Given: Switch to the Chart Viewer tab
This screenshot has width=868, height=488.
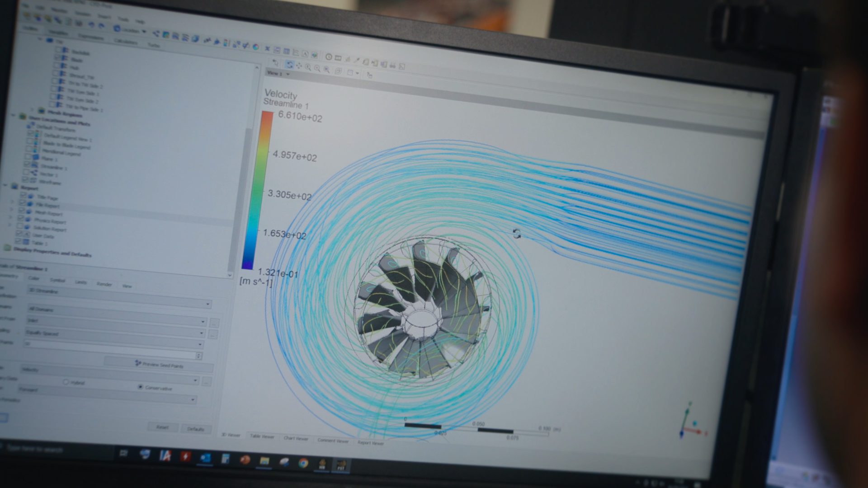Looking at the screenshot, I should 296,438.
